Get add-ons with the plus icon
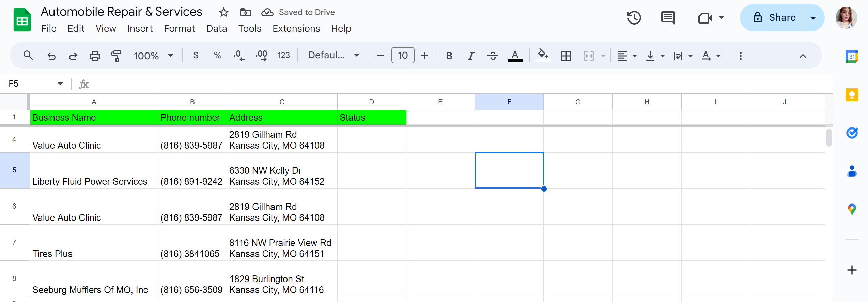This screenshot has width=868, height=302. 852,270
